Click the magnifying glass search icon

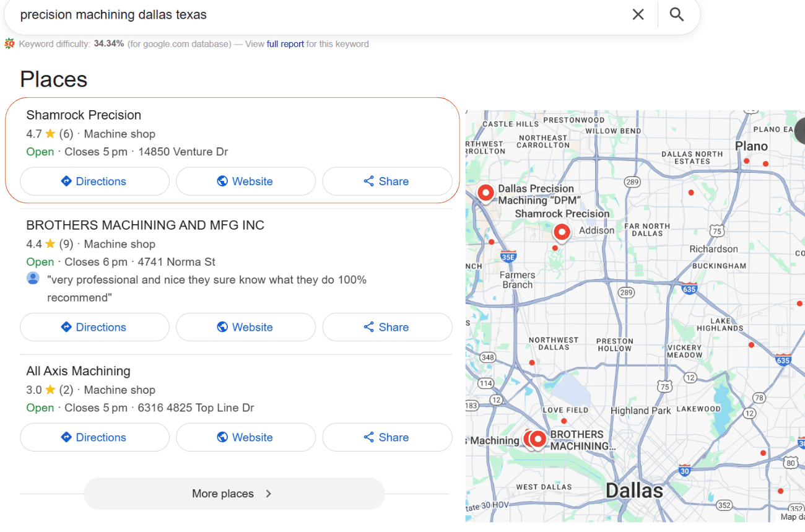[677, 14]
